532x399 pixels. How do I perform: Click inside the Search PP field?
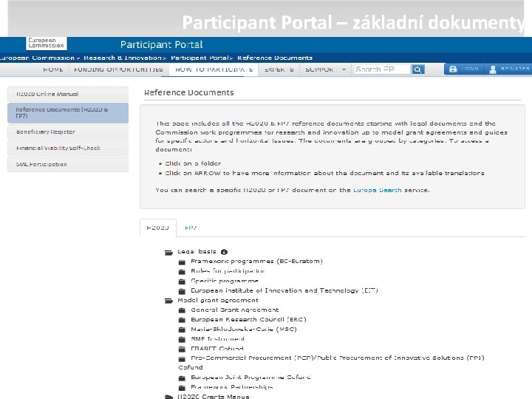point(382,69)
